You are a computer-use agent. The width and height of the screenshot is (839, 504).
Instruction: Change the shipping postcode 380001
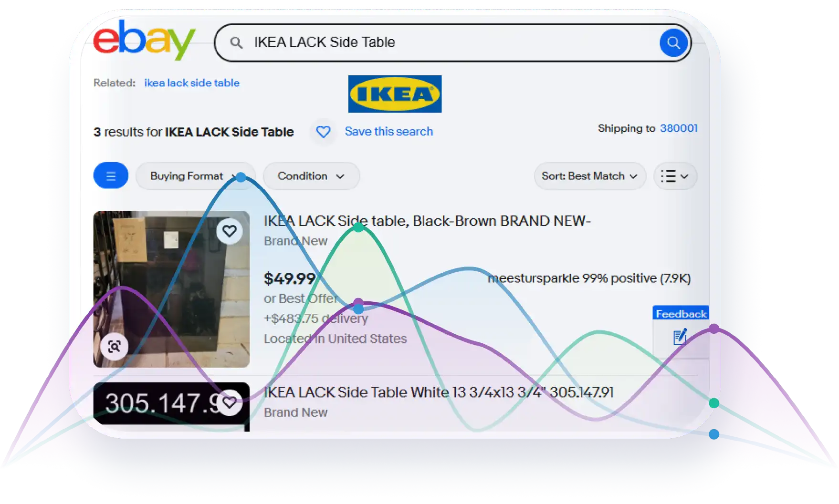678,128
